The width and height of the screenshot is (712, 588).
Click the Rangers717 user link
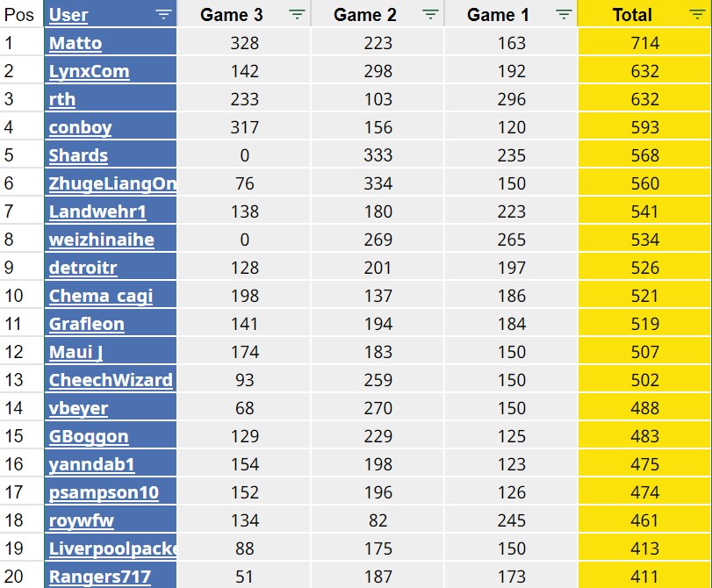tap(99, 577)
